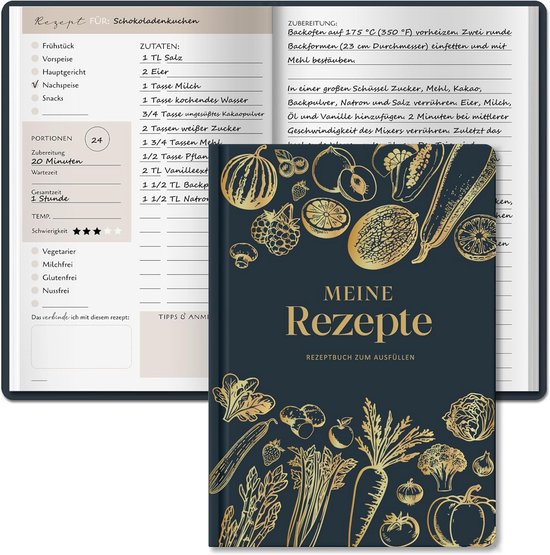Click the lettuce leaf illustration on cover
The width and height of the screenshot is (550, 555).
click(243, 397)
